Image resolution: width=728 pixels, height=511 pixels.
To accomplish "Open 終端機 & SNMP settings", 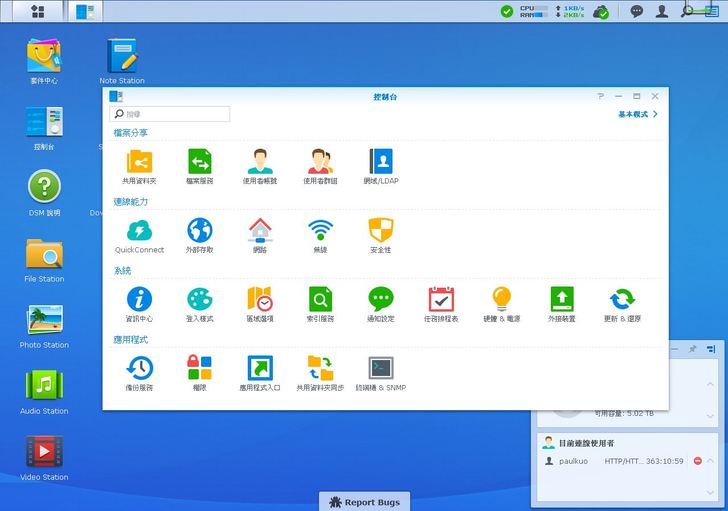I will [380, 369].
